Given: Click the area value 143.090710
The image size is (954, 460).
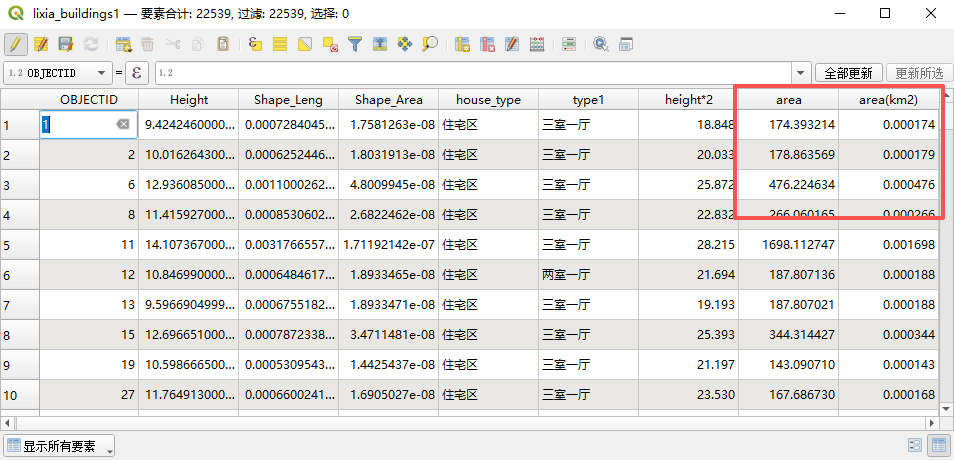Looking at the screenshot, I should (789, 365).
